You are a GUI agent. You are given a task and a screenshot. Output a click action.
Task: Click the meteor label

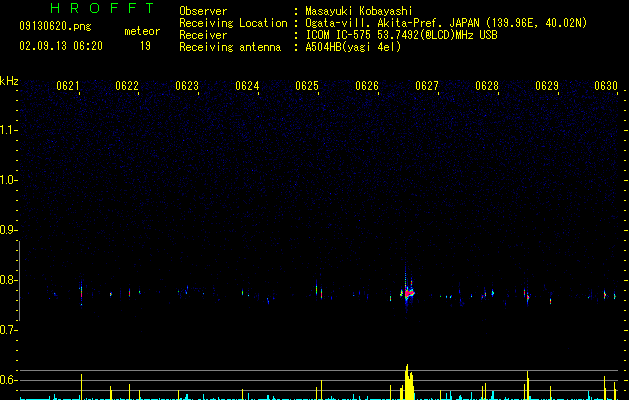pyautogui.click(x=142, y=31)
